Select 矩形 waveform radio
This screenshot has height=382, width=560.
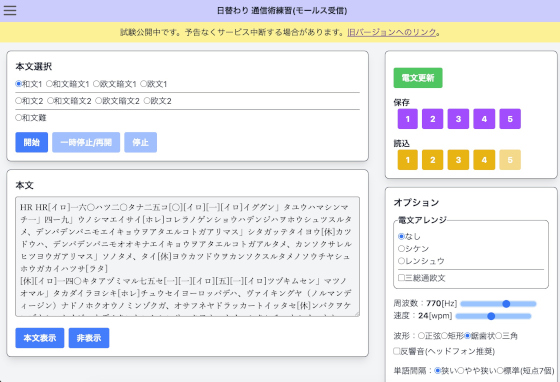(444, 336)
